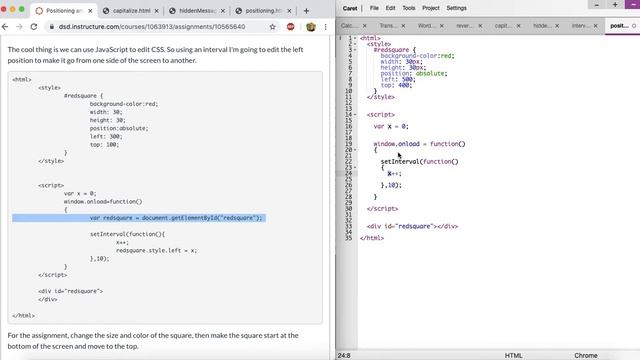
Task: Open Caret Tools menu
Action: coord(409,8)
